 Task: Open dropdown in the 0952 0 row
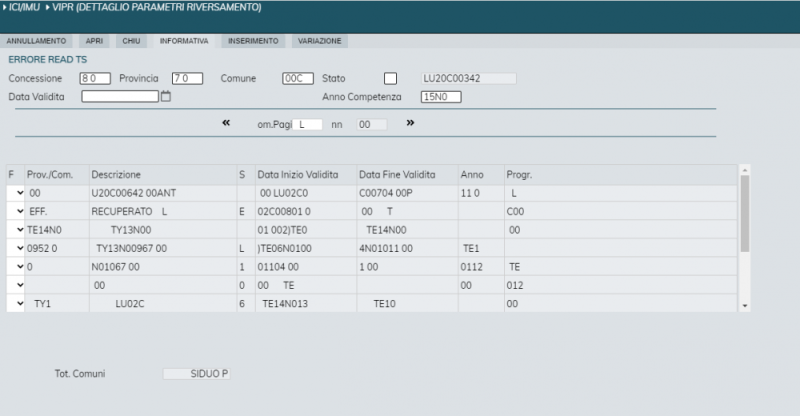coord(19,248)
